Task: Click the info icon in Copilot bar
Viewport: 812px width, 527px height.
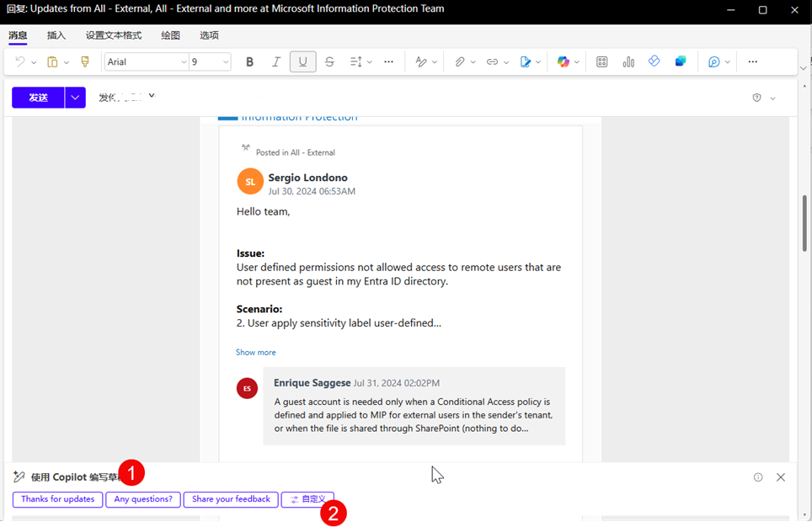Action: 758,477
